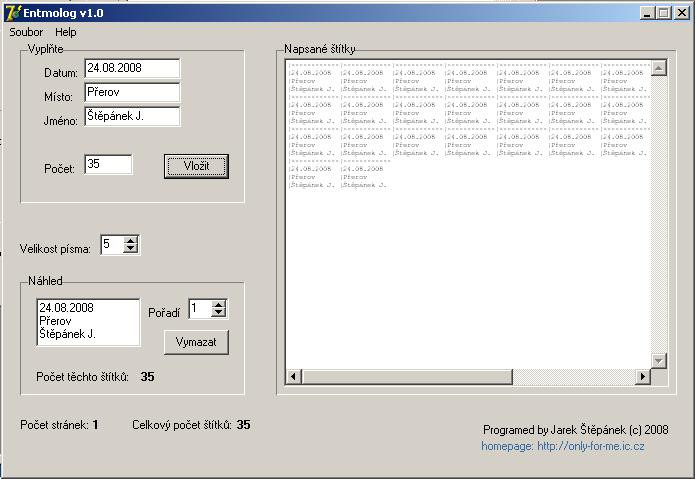Click the Programed by Jarek Štěpánek text
The image size is (695, 479).
pos(576,430)
